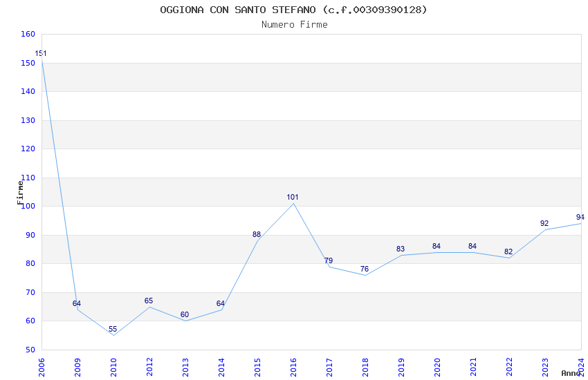
Task: Select the 79 data label
Action: [x=329, y=260]
